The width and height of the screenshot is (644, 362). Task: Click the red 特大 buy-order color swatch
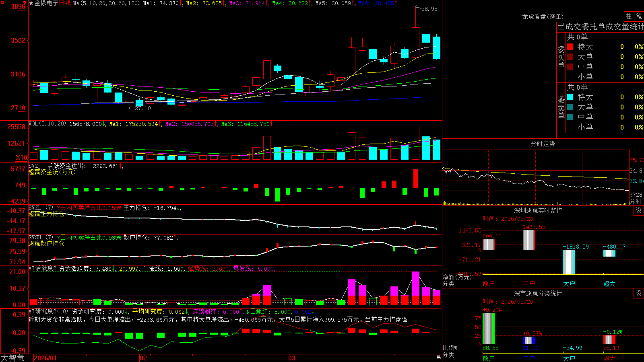click(570, 47)
